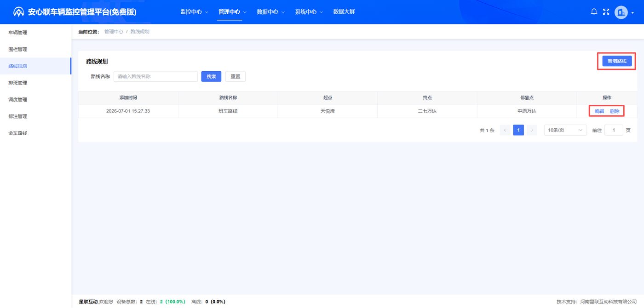Screen dimensions: 644x308
Task: Open 标注管理 in the sidebar
Action: (x=35, y=116)
